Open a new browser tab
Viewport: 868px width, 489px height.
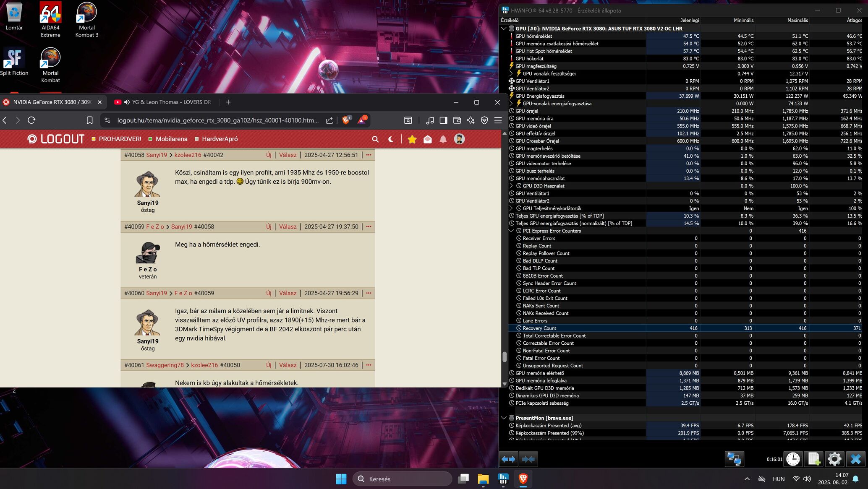coord(228,102)
